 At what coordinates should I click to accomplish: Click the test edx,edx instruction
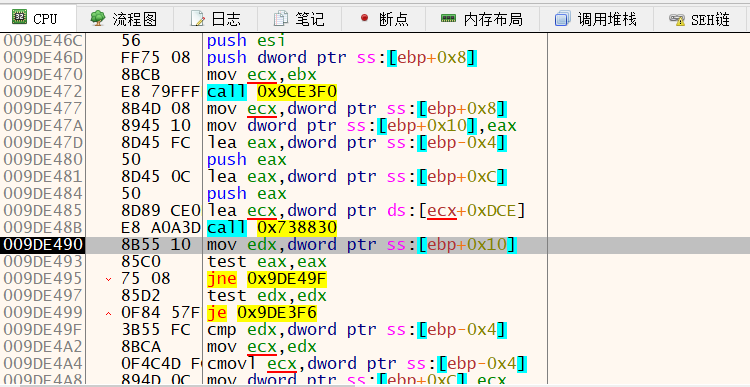coord(266,296)
